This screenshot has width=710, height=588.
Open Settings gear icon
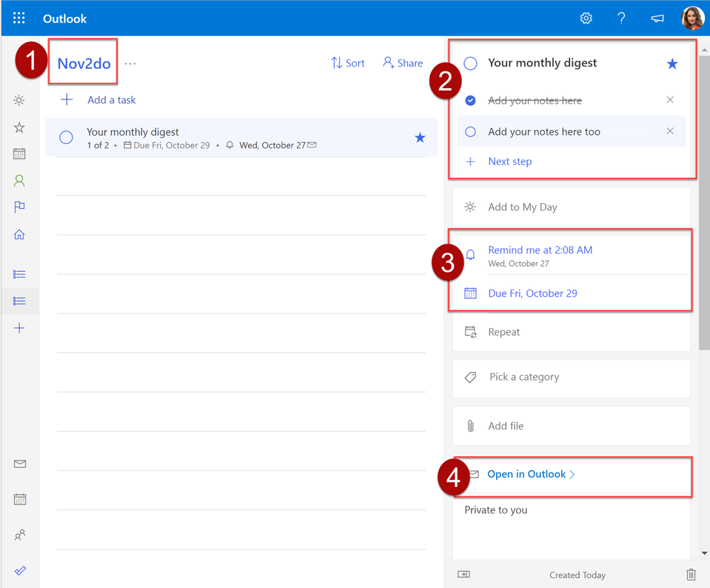coord(586,18)
